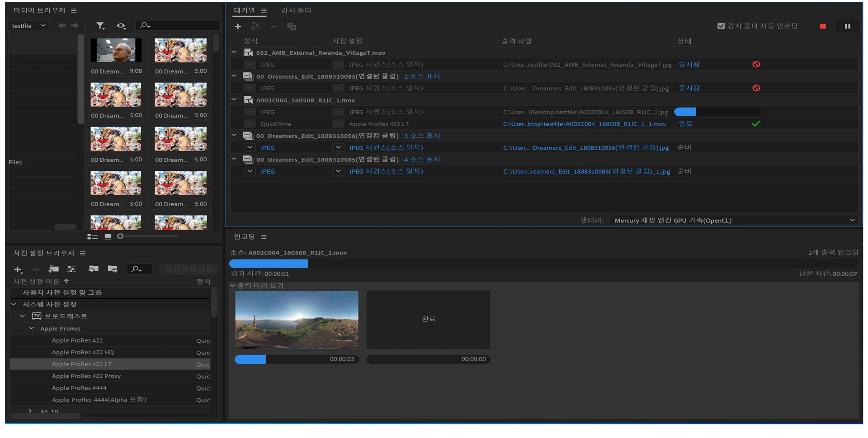Go forward in the media browser
The height and width of the screenshot is (438, 868).
(75, 26)
